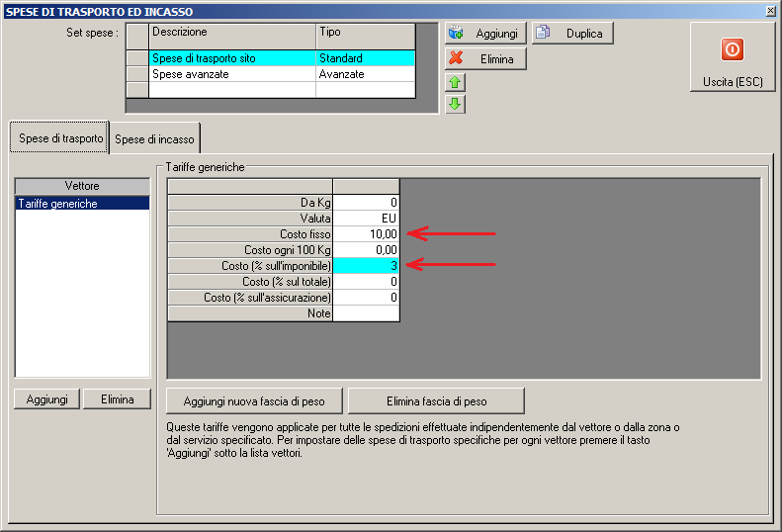Click the Vettore list header
The height and width of the screenshot is (532, 782).
[x=82, y=186]
